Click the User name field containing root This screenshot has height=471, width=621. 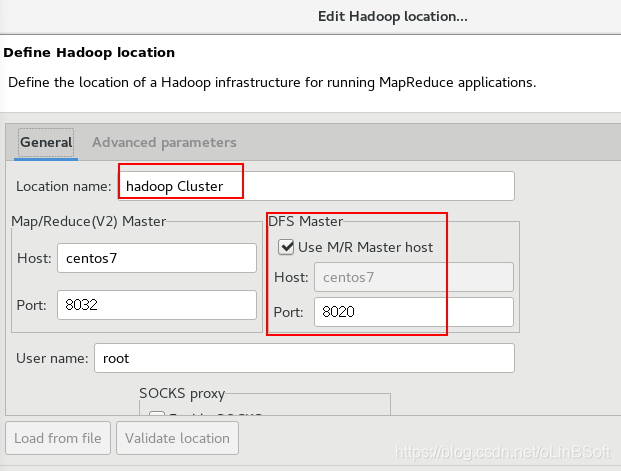point(304,358)
